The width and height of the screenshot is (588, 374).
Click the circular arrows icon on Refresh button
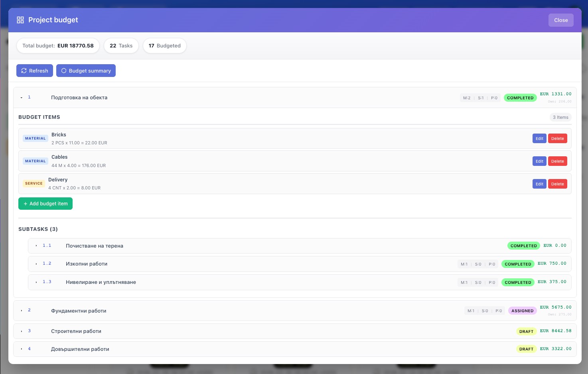[25, 71]
